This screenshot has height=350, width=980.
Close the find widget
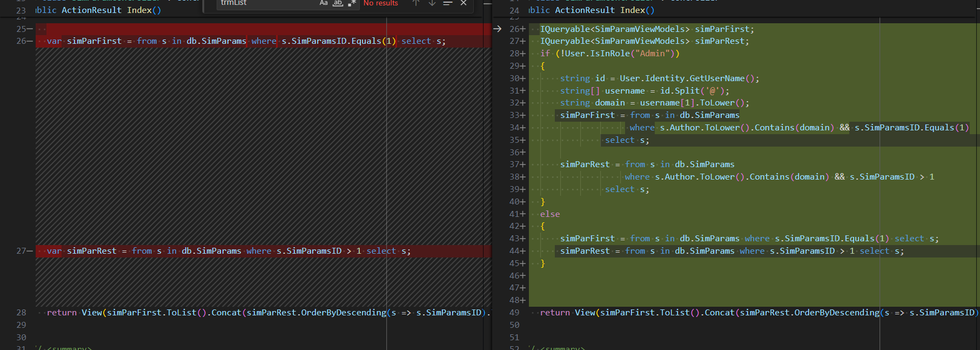point(464,3)
